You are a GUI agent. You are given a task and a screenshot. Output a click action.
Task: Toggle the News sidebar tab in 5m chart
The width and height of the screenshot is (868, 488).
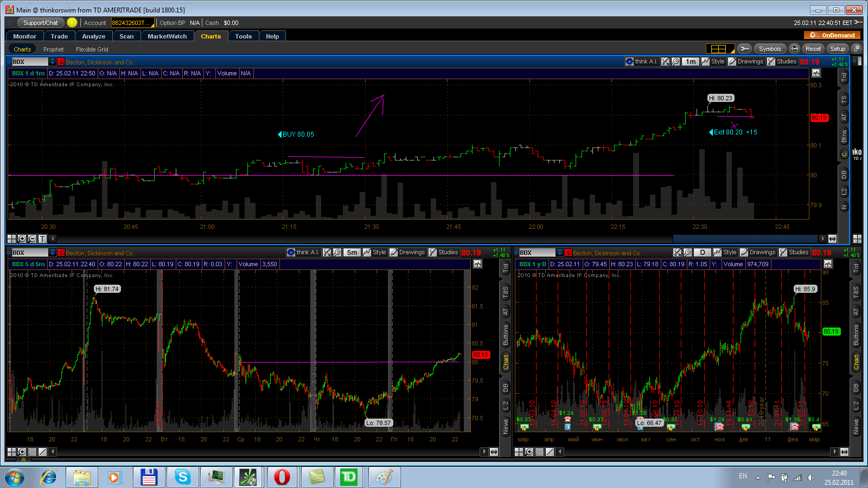coord(506,426)
